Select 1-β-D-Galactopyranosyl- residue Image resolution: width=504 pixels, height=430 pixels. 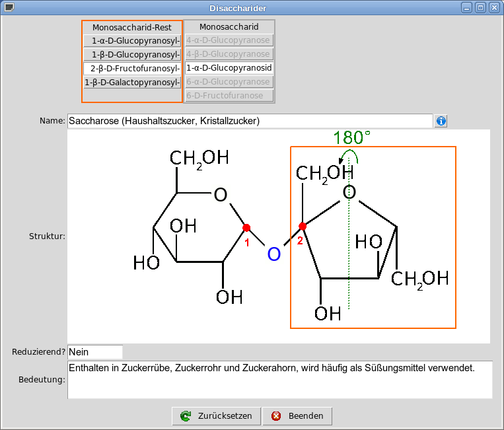pyautogui.click(x=132, y=82)
